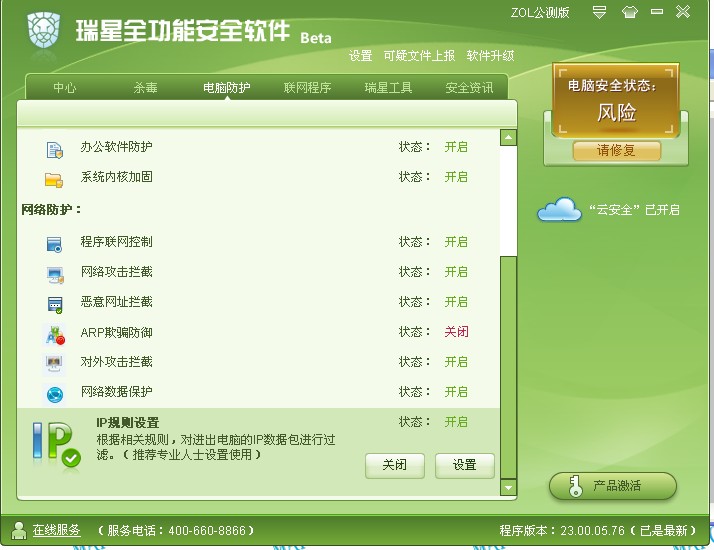Open the 联网程序 tab
The width and height of the screenshot is (714, 550).
[307, 87]
